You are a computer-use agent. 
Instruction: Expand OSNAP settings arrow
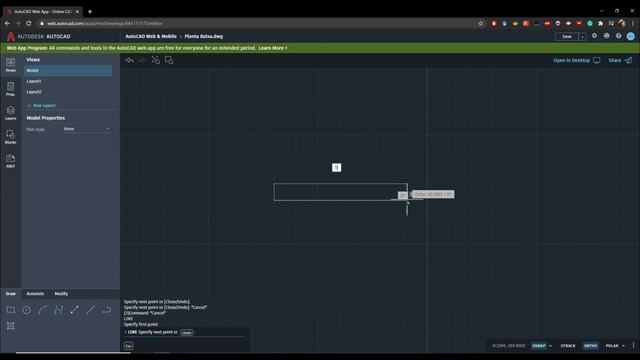click(x=550, y=346)
